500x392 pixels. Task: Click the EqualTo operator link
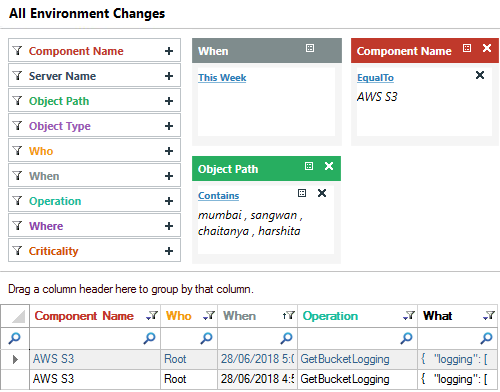(x=375, y=78)
